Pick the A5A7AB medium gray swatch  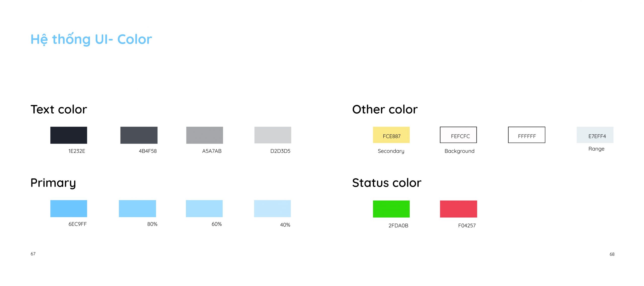pyautogui.click(x=205, y=135)
